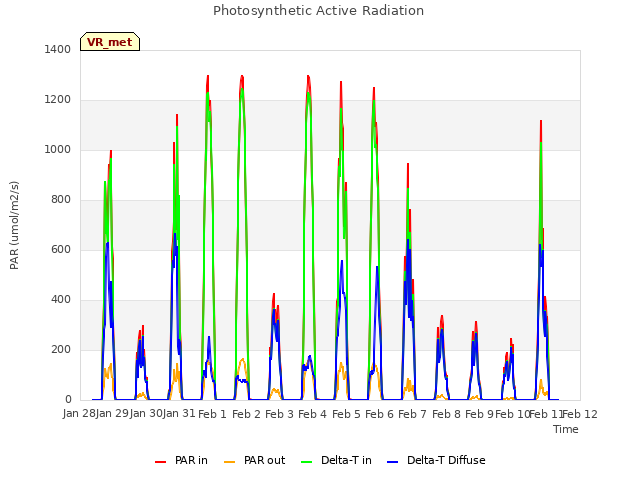Click the 400 y-axis value

pos(61,300)
